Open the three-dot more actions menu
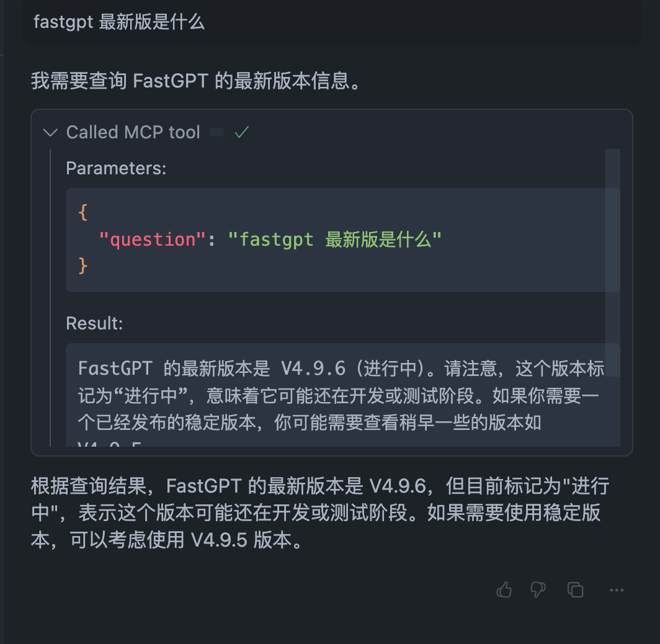This screenshot has height=644, width=660. coord(617,589)
